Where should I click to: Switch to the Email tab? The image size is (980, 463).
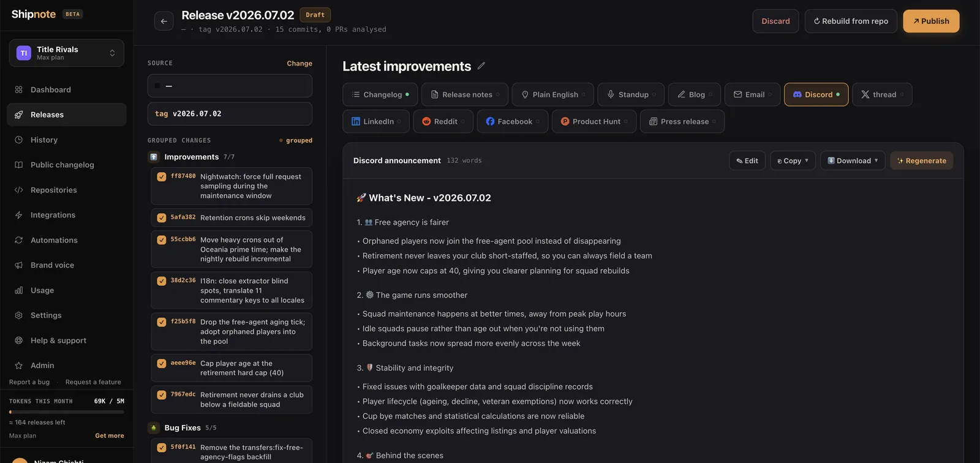[x=752, y=94]
